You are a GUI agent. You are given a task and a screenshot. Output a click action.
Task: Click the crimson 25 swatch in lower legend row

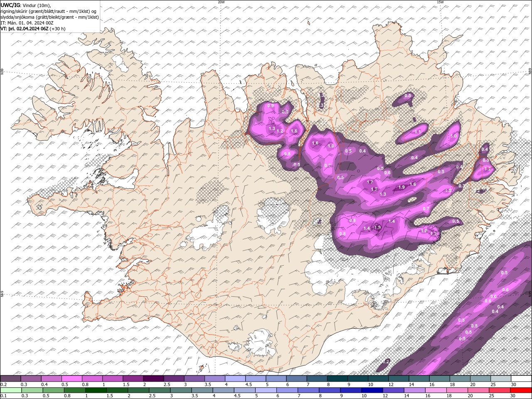pyautogui.click(x=499, y=390)
